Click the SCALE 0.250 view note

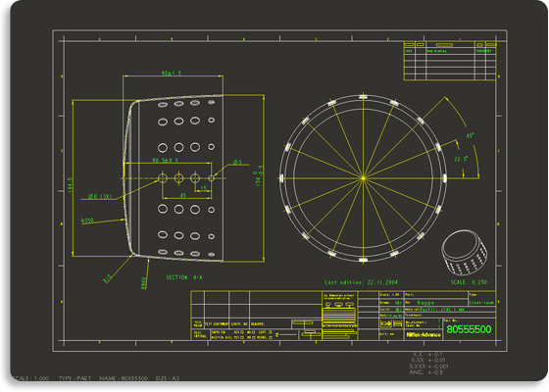pos(469,282)
